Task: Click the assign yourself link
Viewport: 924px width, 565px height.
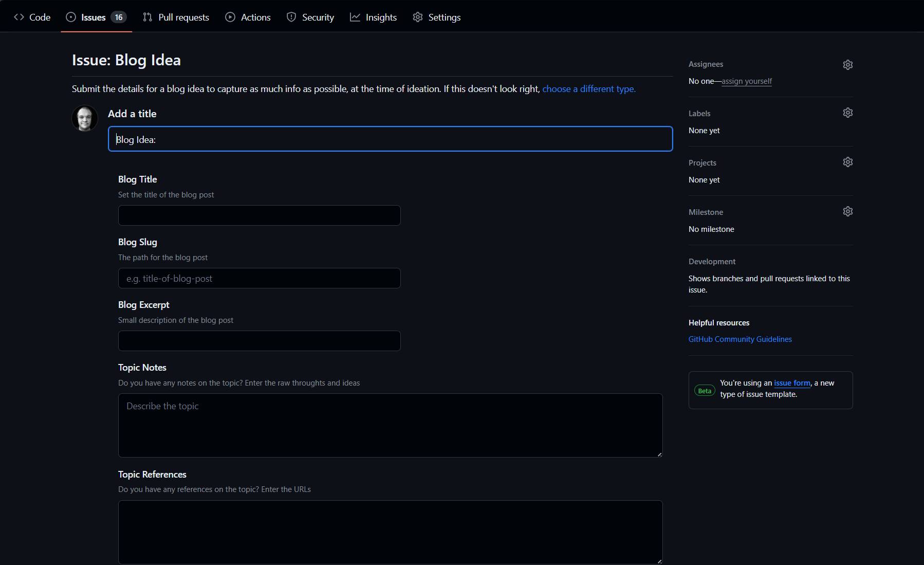Action: pyautogui.click(x=746, y=81)
